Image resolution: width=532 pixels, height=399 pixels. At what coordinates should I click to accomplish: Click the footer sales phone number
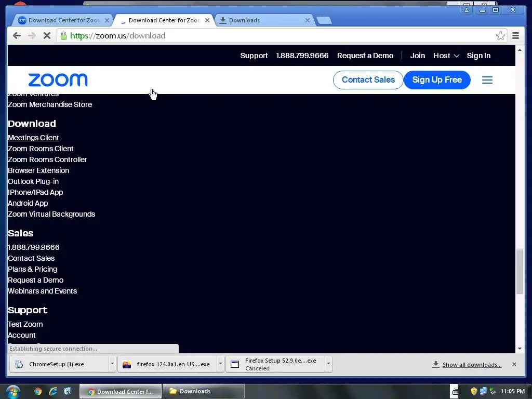[x=34, y=247]
